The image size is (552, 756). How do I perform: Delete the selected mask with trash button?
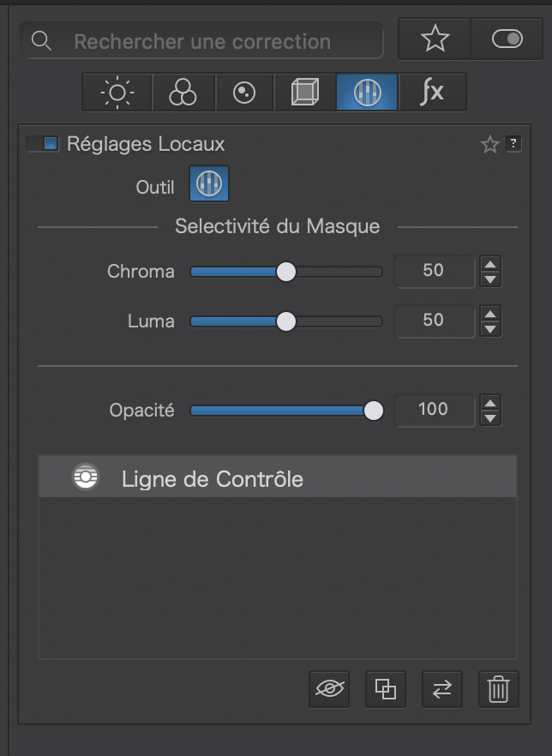click(x=498, y=690)
